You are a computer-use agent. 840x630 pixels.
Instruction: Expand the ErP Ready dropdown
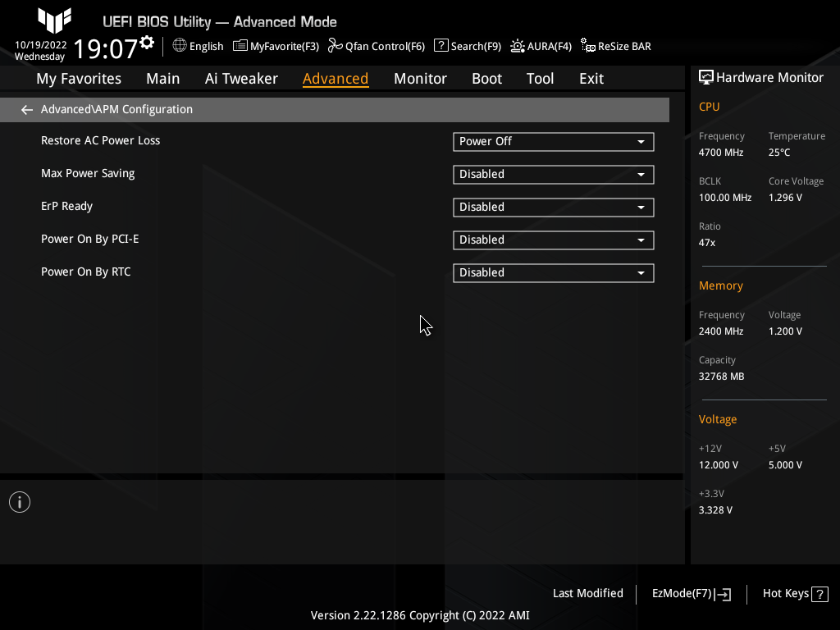(x=553, y=207)
